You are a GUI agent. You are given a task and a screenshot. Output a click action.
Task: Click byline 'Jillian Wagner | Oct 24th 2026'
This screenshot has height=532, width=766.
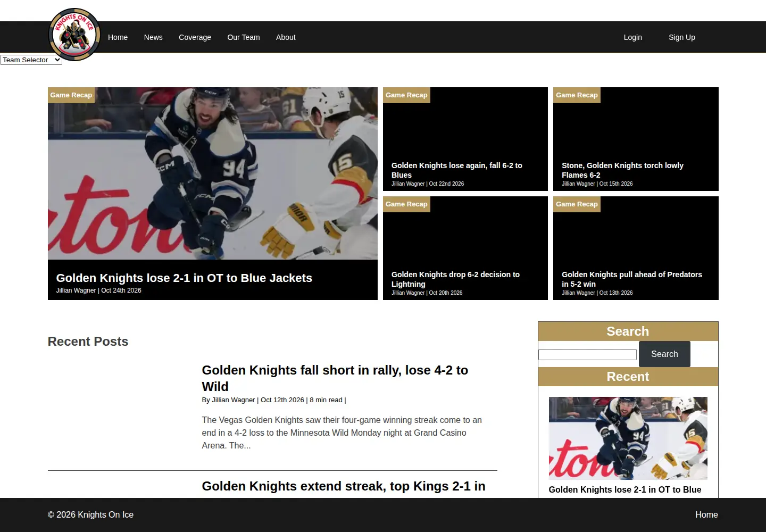tap(98, 290)
